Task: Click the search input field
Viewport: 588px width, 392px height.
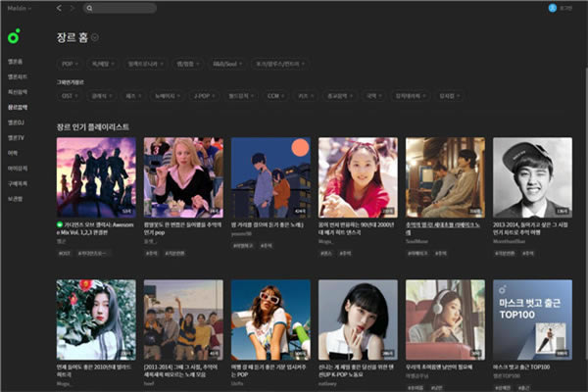Action: pyautogui.click(x=122, y=8)
